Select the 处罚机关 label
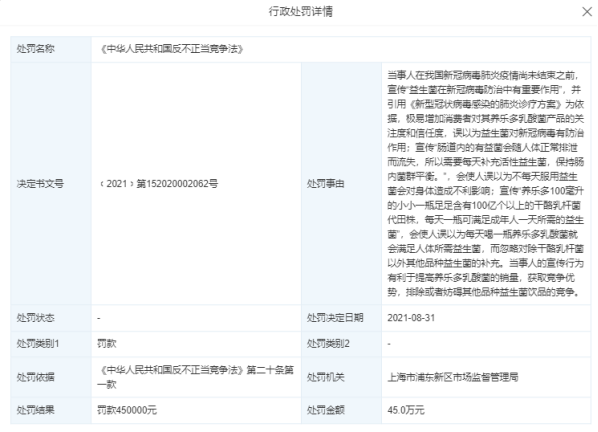The height and width of the screenshot is (432, 598). [x=325, y=377]
